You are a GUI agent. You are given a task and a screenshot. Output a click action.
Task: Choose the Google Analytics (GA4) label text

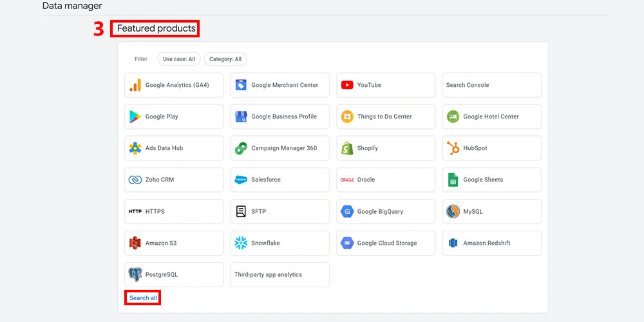click(x=178, y=85)
